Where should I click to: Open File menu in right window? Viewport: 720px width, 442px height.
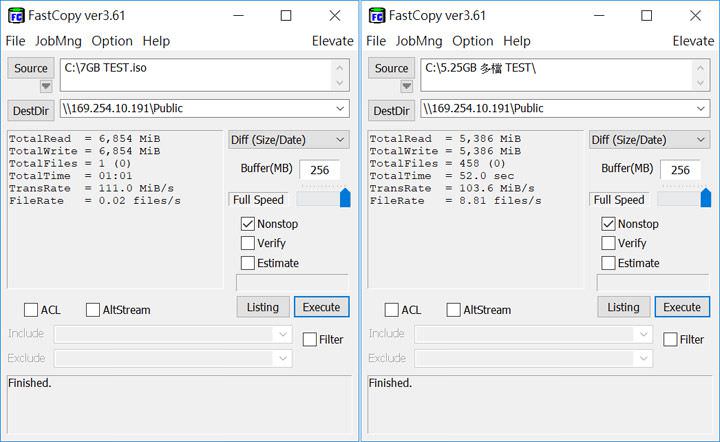(376, 41)
